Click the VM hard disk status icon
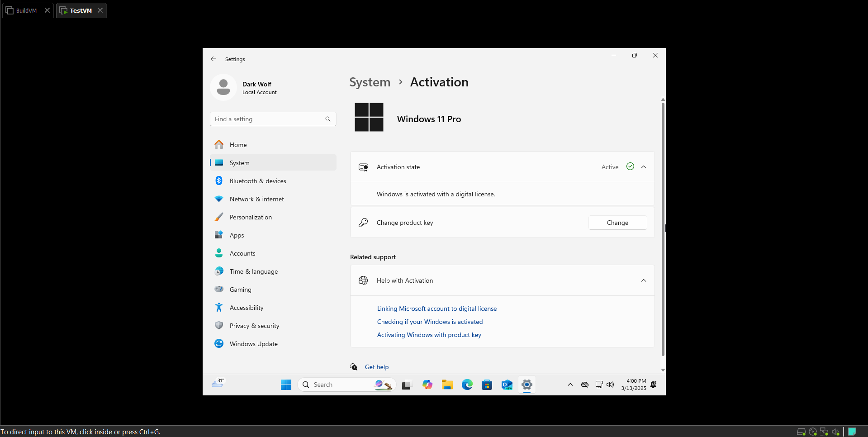This screenshot has width=868, height=437. click(801, 432)
